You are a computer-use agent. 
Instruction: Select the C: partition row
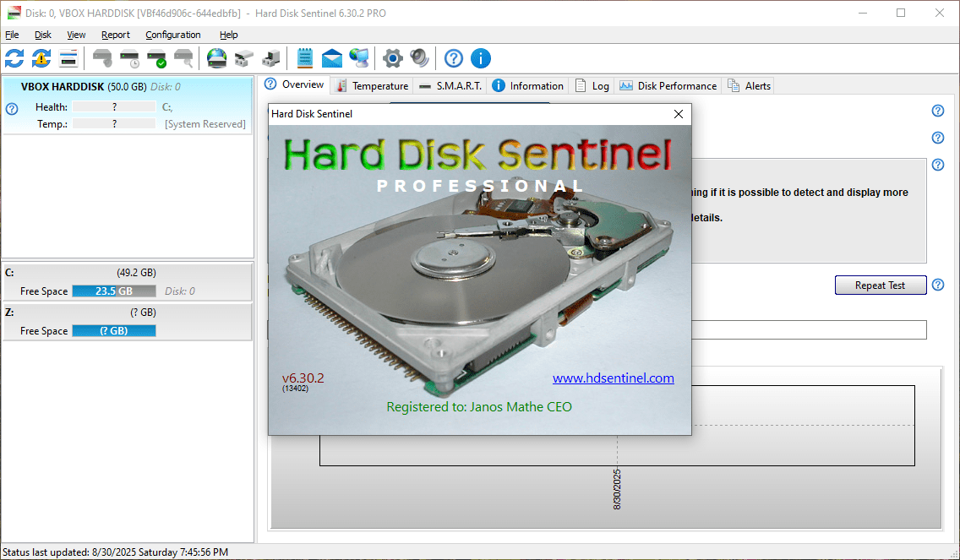(128, 282)
